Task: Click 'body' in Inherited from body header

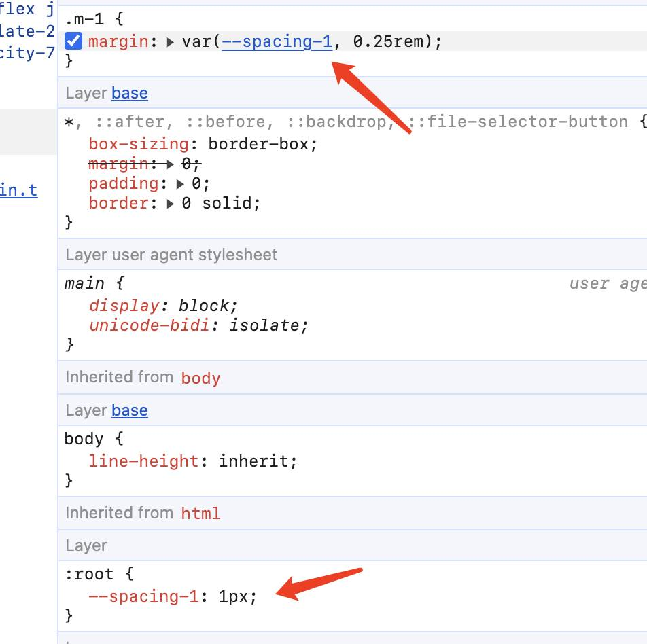Action: pyautogui.click(x=200, y=378)
